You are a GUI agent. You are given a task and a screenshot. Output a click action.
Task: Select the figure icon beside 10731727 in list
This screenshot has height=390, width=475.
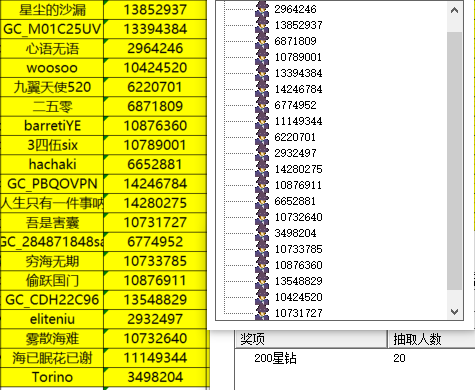tap(262, 312)
